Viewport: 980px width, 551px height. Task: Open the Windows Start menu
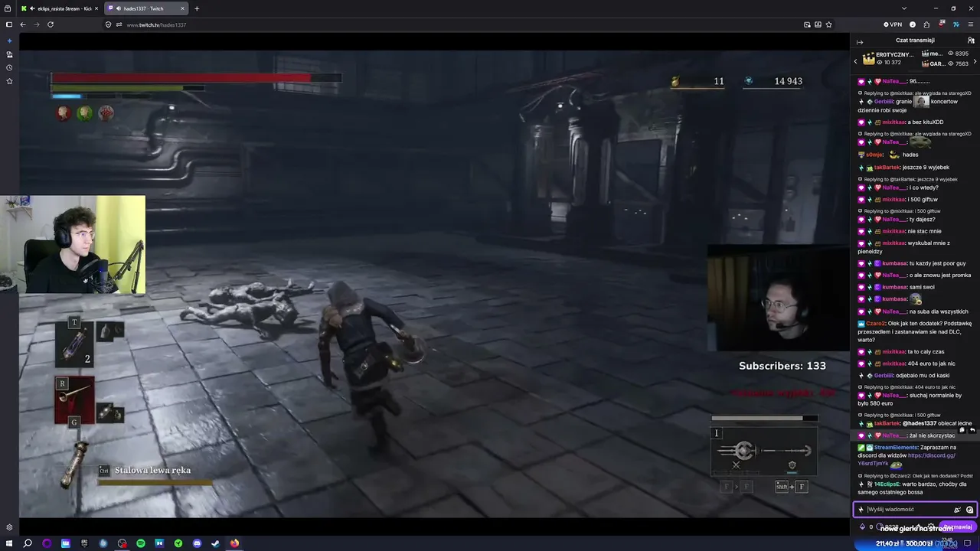(x=9, y=543)
